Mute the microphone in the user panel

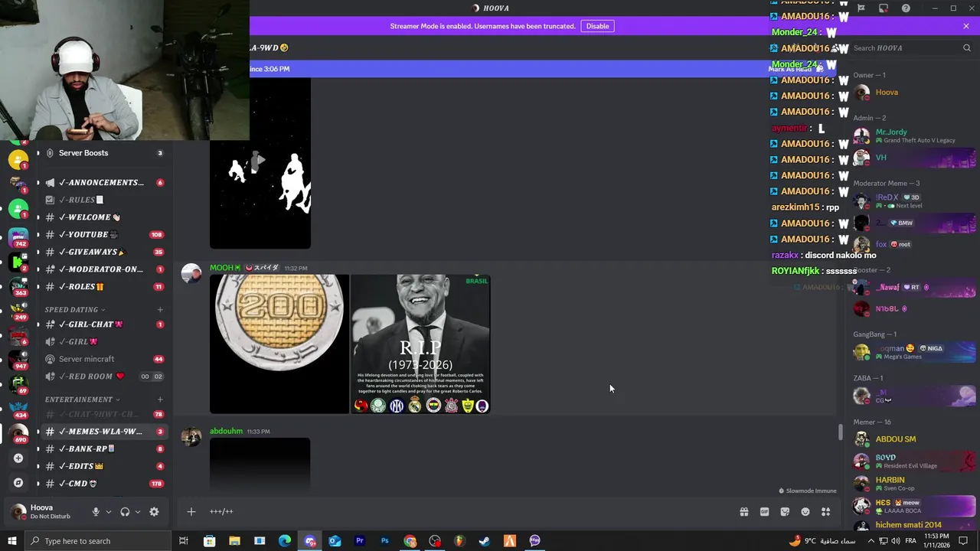[x=96, y=512]
